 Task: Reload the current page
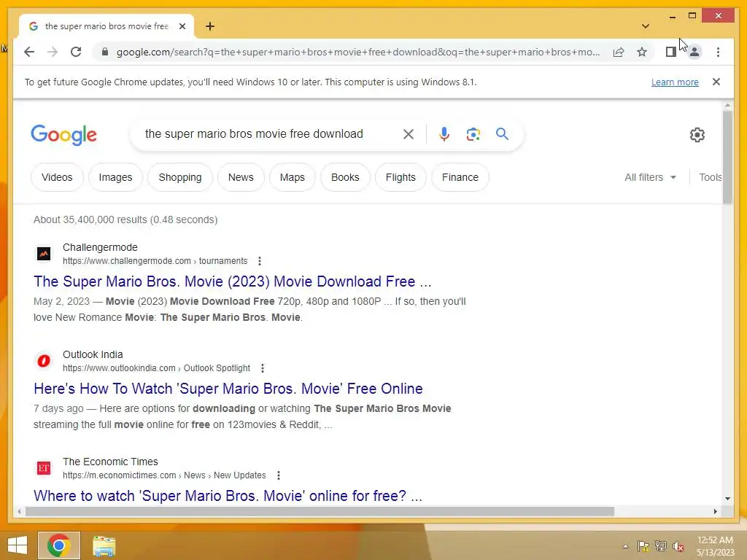point(76,52)
